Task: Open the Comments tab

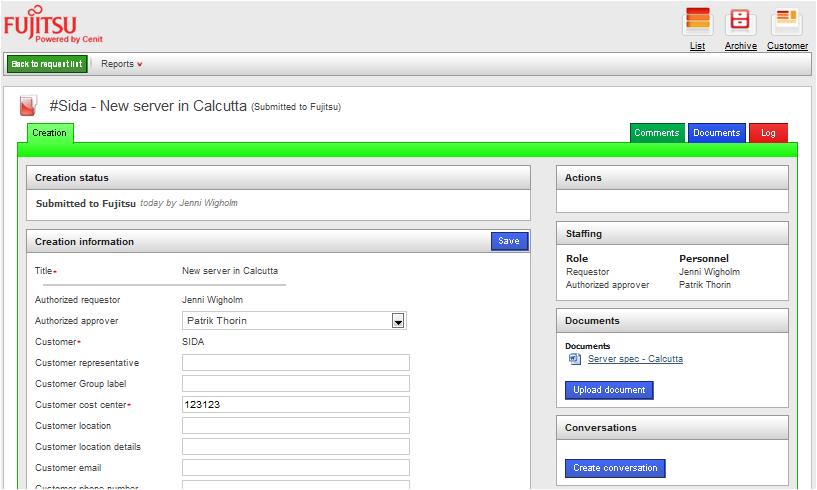Action: click(657, 133)
